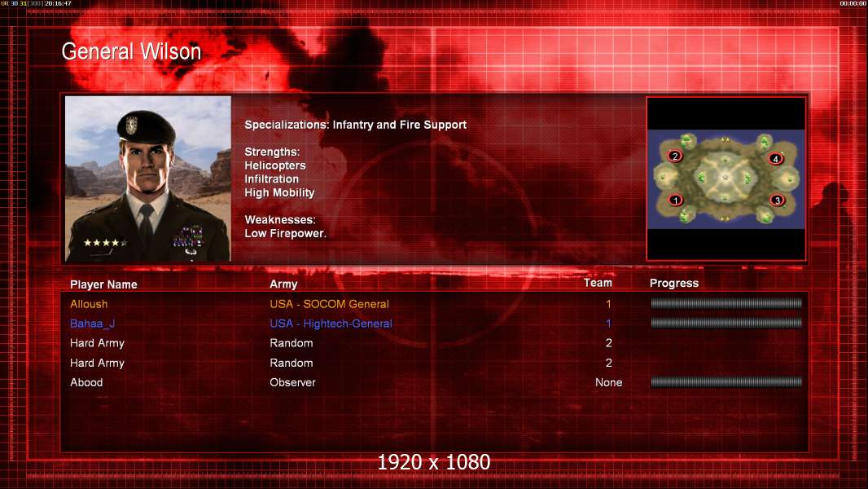
Task: Click start position 2 marker on minimap
Action: click(x=674, y=156)
